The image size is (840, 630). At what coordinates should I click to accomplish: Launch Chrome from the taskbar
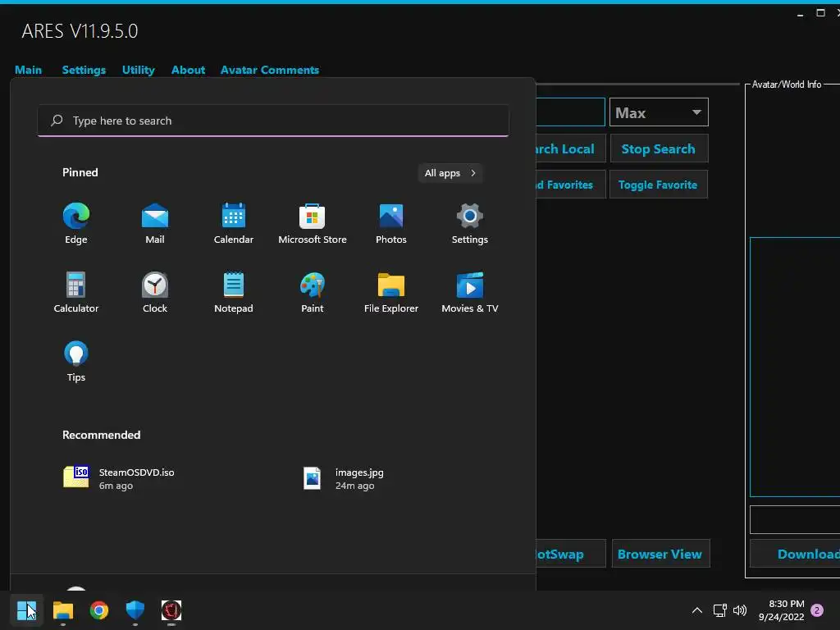pyautogui.click(x=99, y=610)
